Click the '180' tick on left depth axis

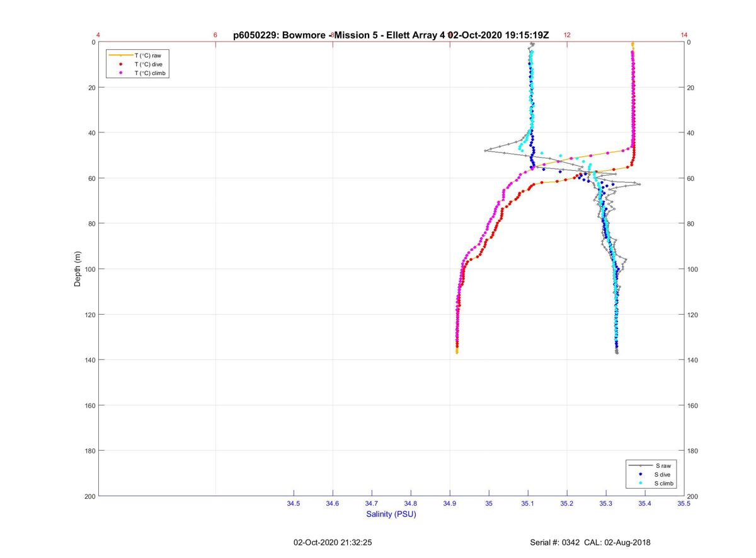89,451
